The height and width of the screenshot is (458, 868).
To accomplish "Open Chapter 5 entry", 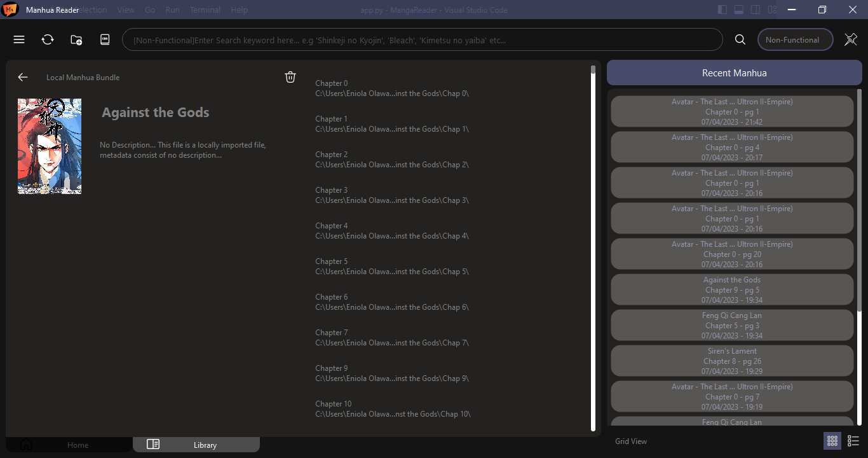I will 392,267.
